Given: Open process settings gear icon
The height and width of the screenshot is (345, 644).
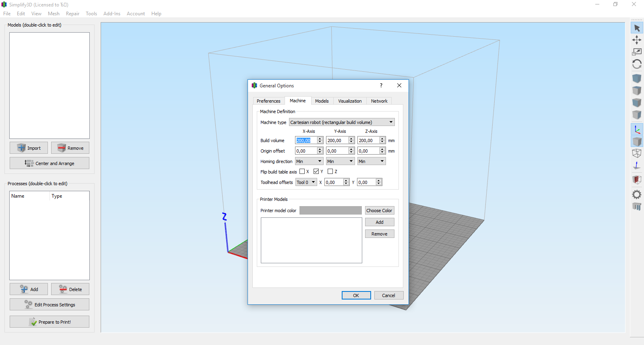Looking at the screenshot, I should [x=637, y=194].
